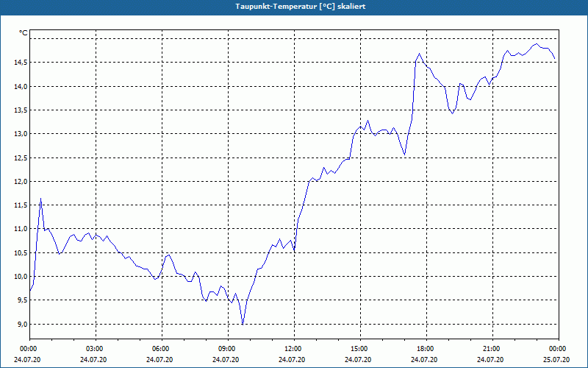The width and height of the screenshot is (588, 368).
Task: Select the '24.07.20' date under 12:00
Action: point(292,359)
